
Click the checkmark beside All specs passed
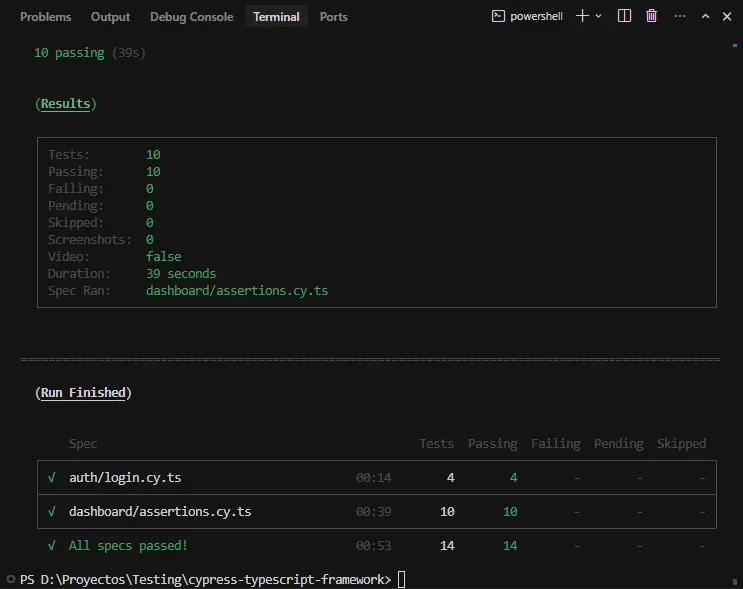click(x=52, y=546)
